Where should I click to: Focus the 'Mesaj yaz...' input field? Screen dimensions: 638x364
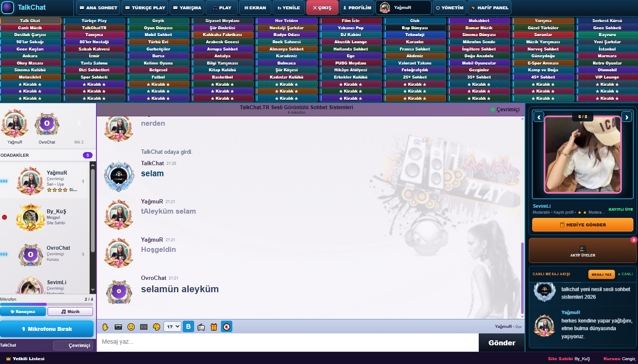tap(288, 342)
